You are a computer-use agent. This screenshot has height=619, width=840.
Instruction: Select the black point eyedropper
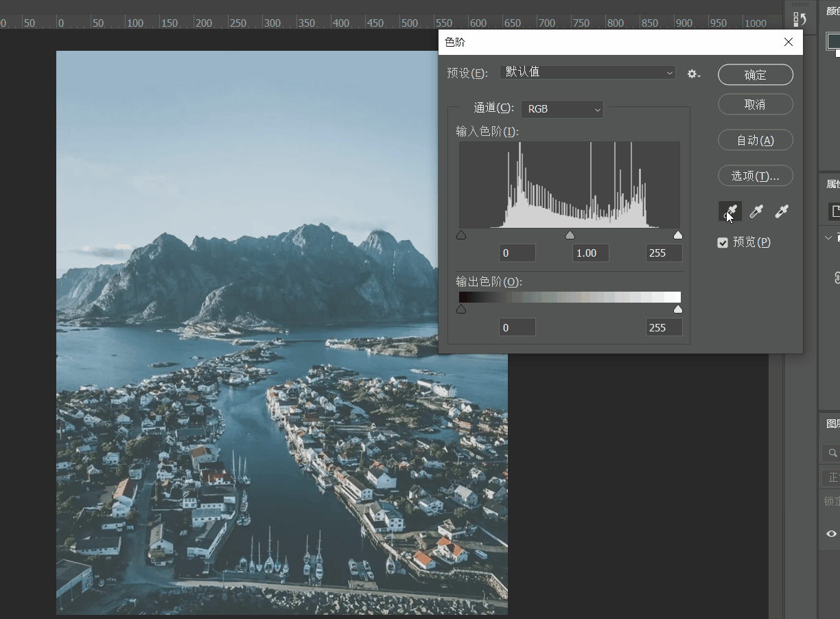click(730, 211)
